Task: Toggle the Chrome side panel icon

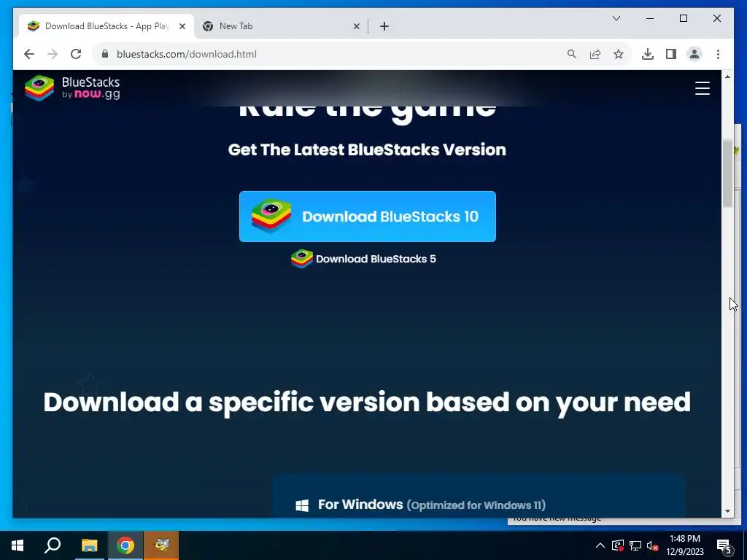Action: [671, 54]
